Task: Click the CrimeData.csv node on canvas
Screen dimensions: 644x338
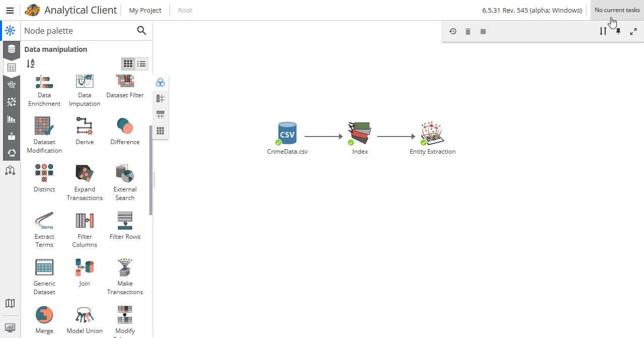Action: 287,133
